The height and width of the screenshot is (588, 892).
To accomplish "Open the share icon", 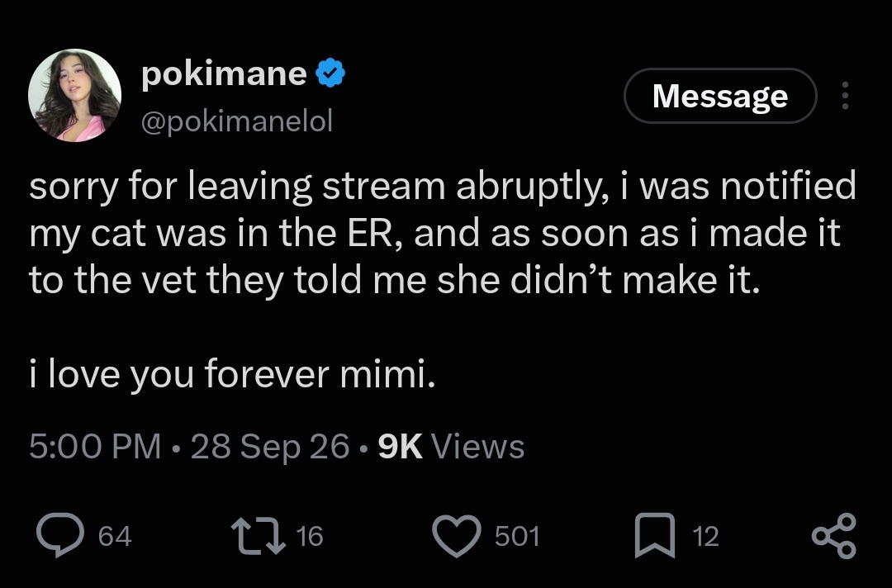I will [x=833, y=535].
